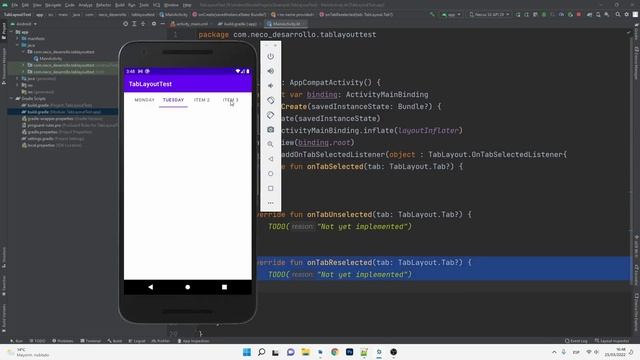Open the Layout Inspector button

click(x=611, y=341)
